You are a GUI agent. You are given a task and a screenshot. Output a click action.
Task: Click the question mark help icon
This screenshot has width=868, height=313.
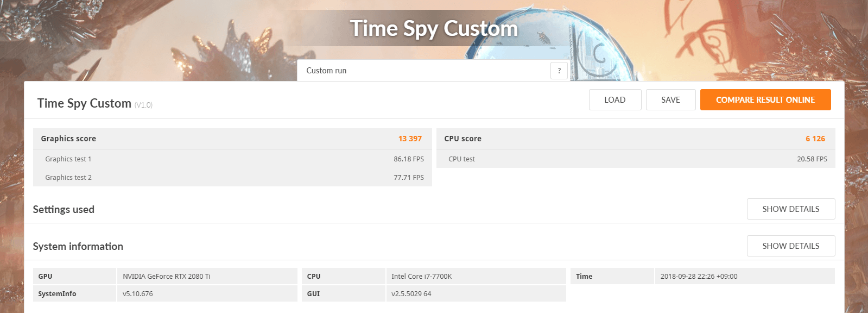[x=559, y=71]
